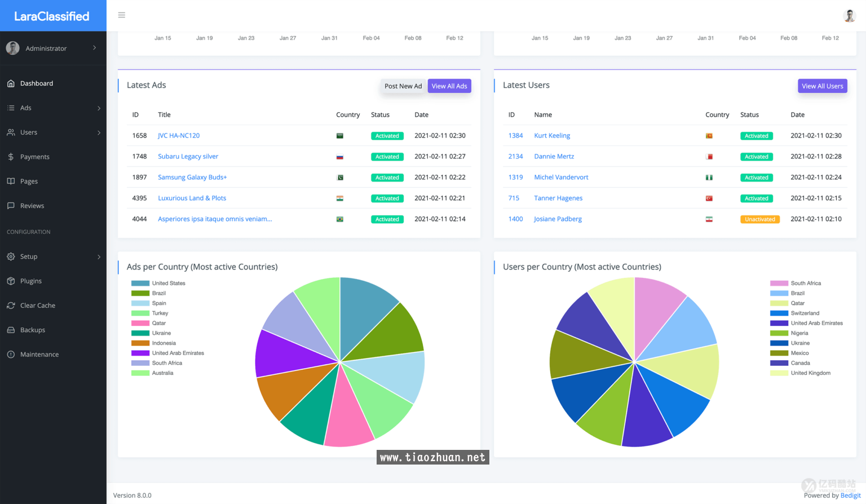
Task: Expand the Users sidebar submenu
Action: [x=99, y=132]
